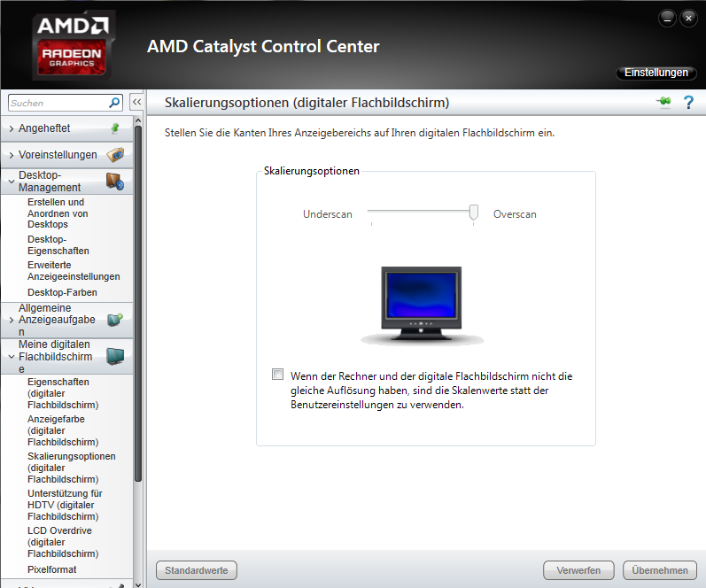The width and height of the screenshot is (706, 588).
Task: Enable the scale values checkbox
Action: point(278,374)
